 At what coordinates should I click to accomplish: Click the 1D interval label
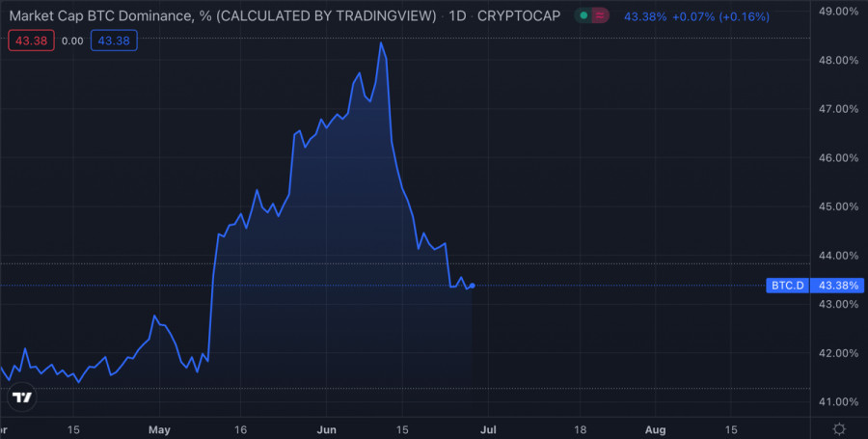coord(457,16)
